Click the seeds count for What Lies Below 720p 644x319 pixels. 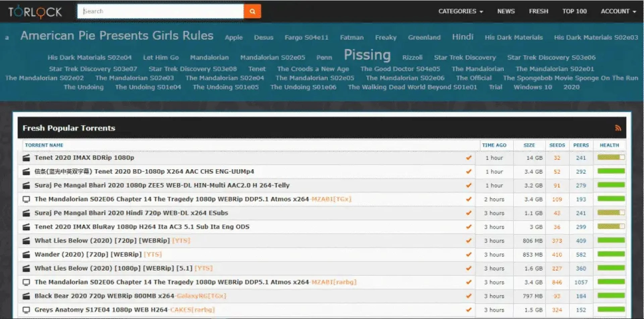(557, 240)
